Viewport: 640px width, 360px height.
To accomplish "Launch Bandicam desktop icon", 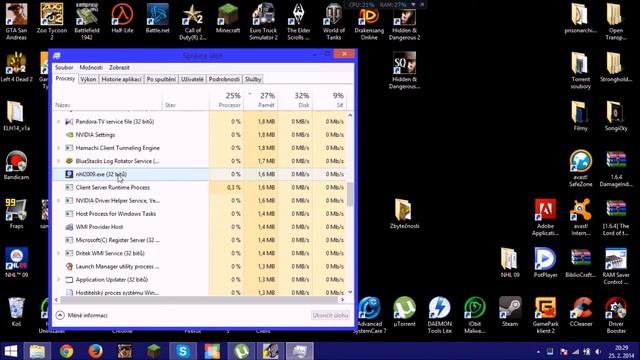I will (x=16, y=165).
